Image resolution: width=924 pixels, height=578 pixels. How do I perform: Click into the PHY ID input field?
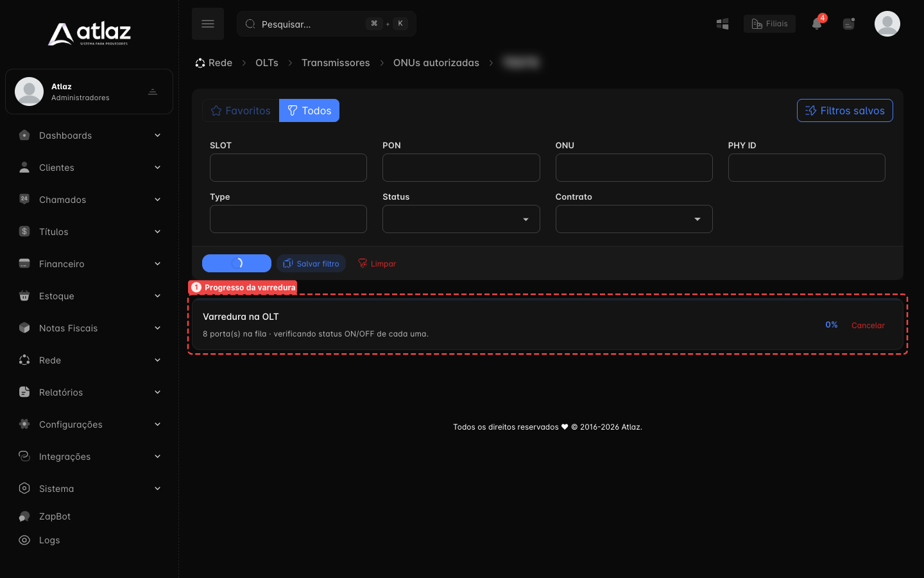click(807, 168)
